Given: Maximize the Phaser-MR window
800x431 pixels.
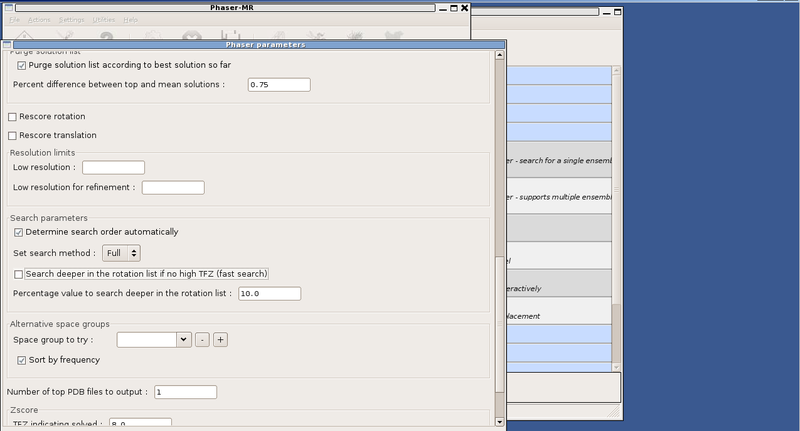Looking at the screenshot, I should [x=450, y=7].
